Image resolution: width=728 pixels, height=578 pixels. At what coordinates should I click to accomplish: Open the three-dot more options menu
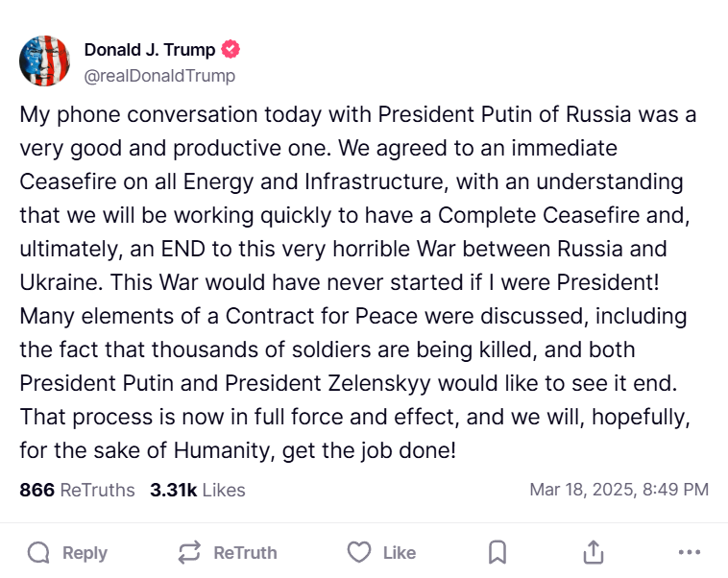689,552
